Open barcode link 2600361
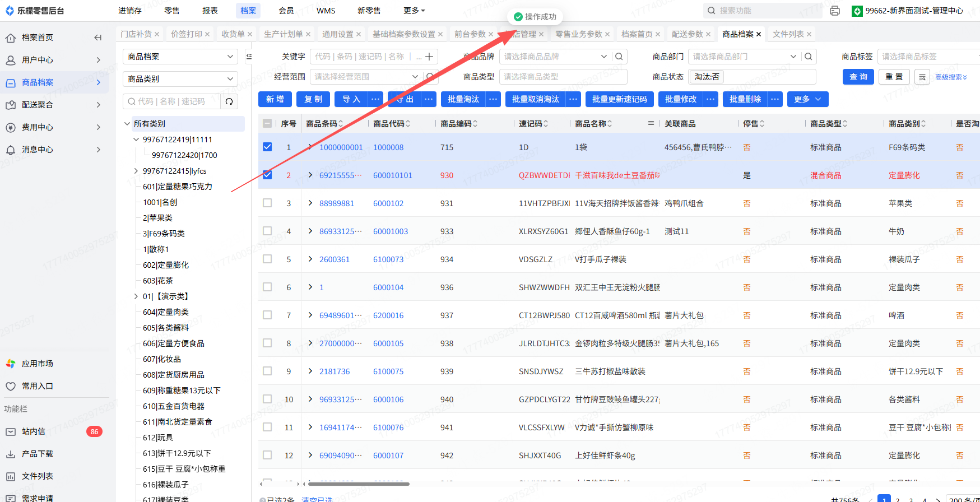The width and height of the screenshot is (980, 502). click(x=335, y=259)
